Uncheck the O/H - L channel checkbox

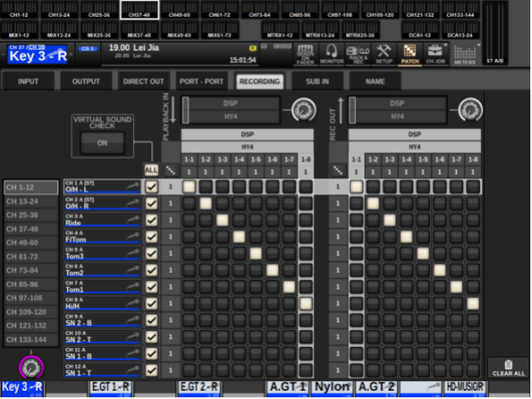(x=152, y=187)
